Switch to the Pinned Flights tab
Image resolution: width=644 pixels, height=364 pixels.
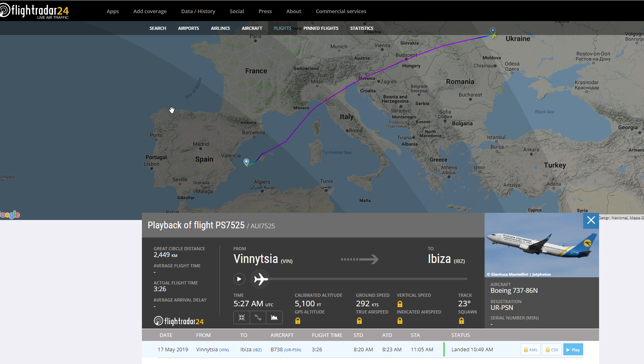[321, 28]
